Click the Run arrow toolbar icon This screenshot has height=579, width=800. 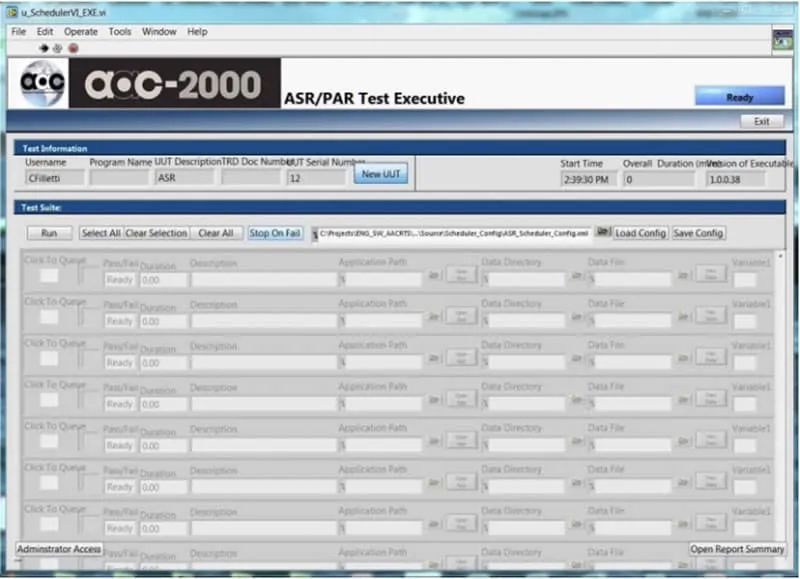[x=44, y=48]
